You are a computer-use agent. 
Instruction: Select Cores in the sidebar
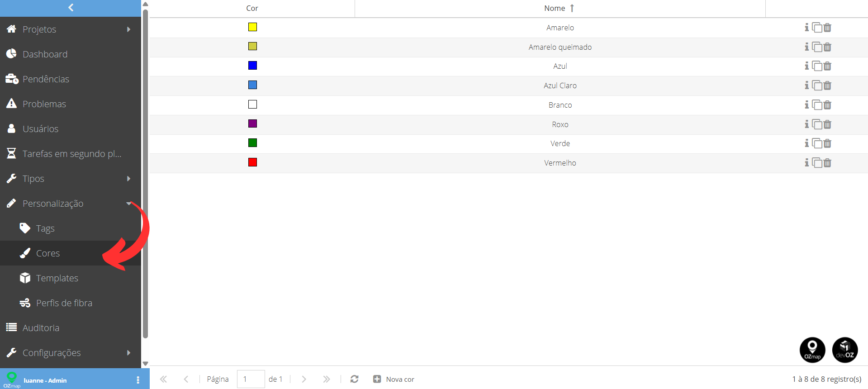tap(71, 253)
